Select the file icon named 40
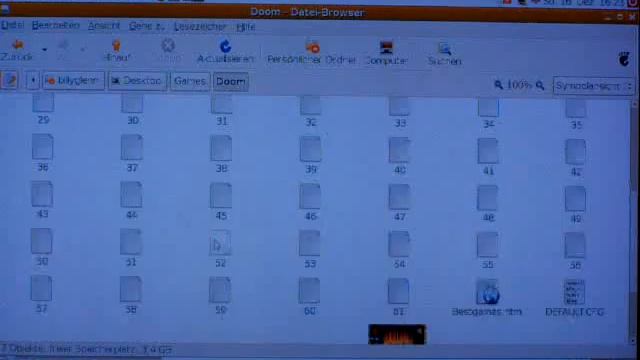Screen dimensions: 640x360 point(399,150)
